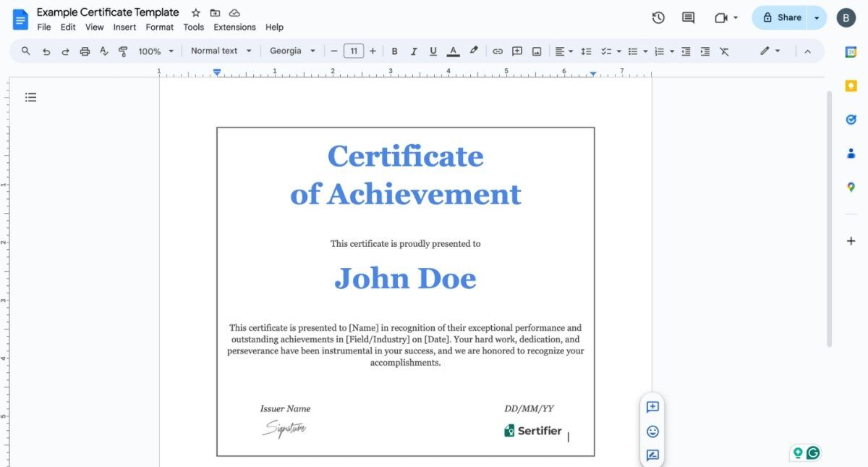The width and height of the screenshot is (868, 467).
Task: Insert an image
Action: (x=536, y=51)
